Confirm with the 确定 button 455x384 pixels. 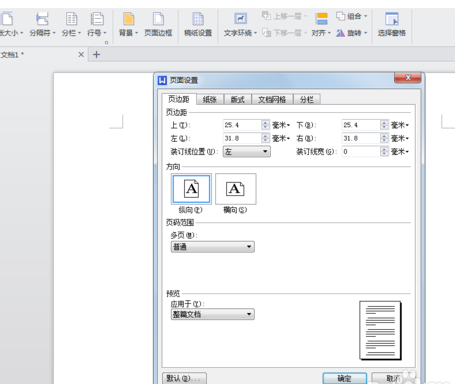[x=345, y=378]
